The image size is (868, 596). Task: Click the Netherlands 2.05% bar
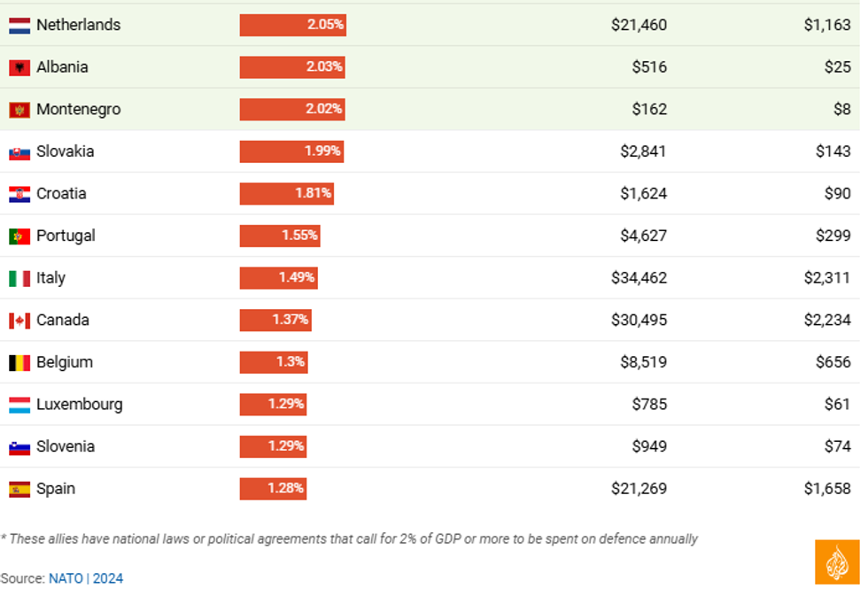292,25
